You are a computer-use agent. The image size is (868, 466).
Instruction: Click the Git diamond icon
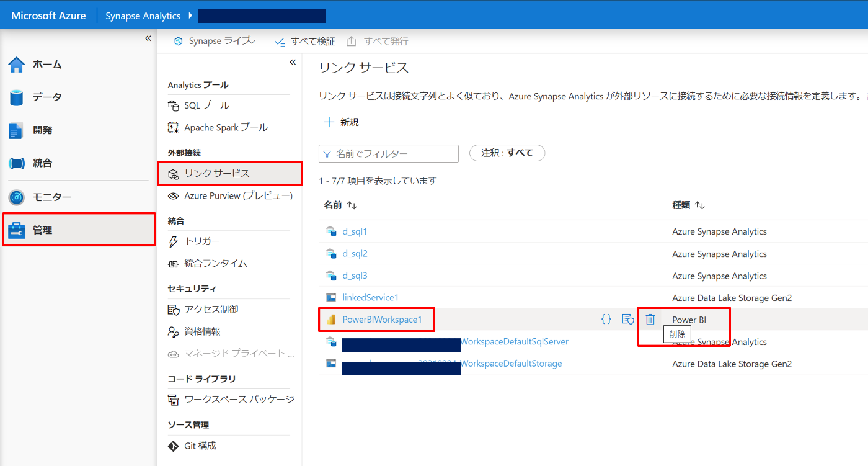(x=173, y=446)
